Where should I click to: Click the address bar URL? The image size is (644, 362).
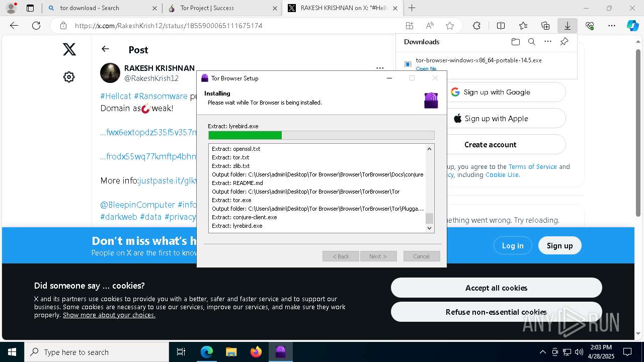[169, 26]
